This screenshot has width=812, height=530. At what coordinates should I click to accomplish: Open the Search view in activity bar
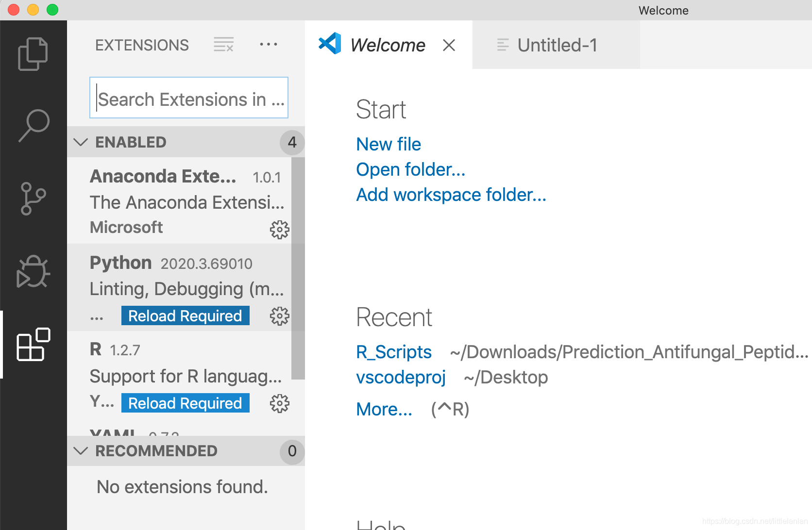(x=33, y=125)
